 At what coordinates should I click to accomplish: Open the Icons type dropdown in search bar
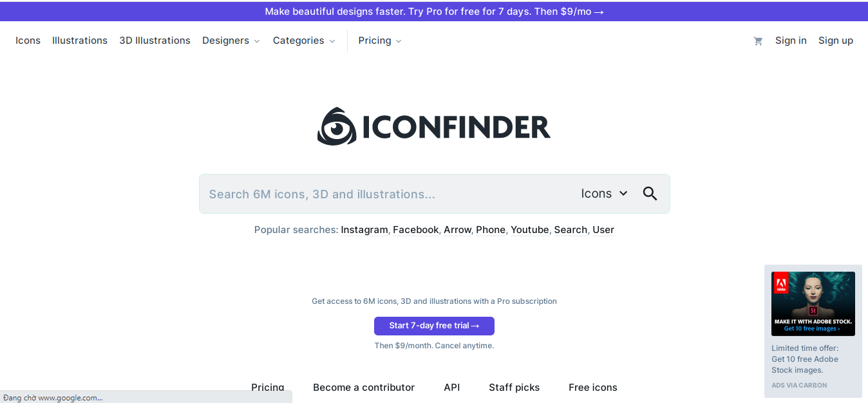603,194
